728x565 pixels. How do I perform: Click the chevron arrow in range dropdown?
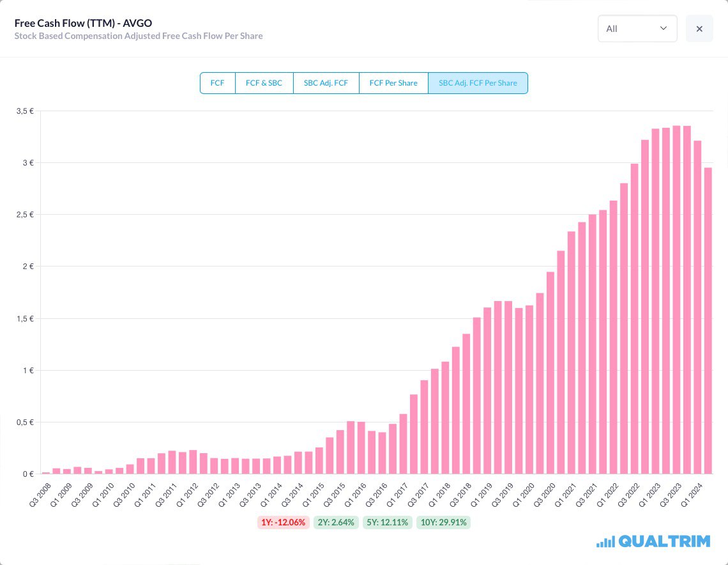point(664,29)
